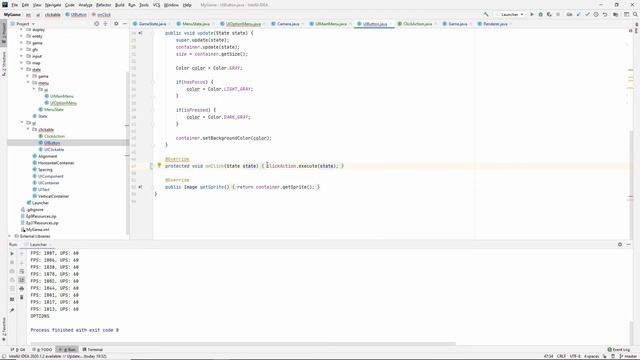Expand the entity package folder
Screen dimensions: 640x360
point(22,36)
